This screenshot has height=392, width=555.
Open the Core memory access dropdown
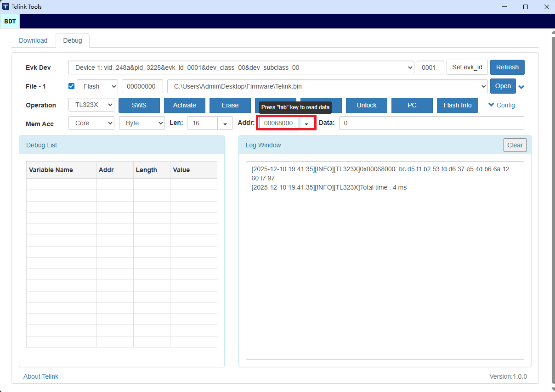pyautogui.click(x=91, y=123)
